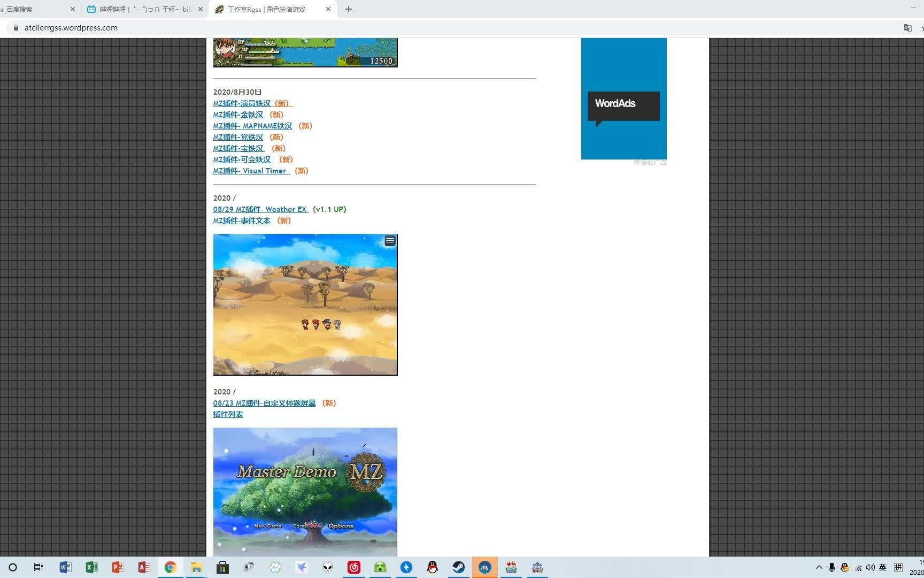Viewport: 924px width, 578px height.
Task: Open Steam from the taskbar
Action: click(x=458, y=567)
